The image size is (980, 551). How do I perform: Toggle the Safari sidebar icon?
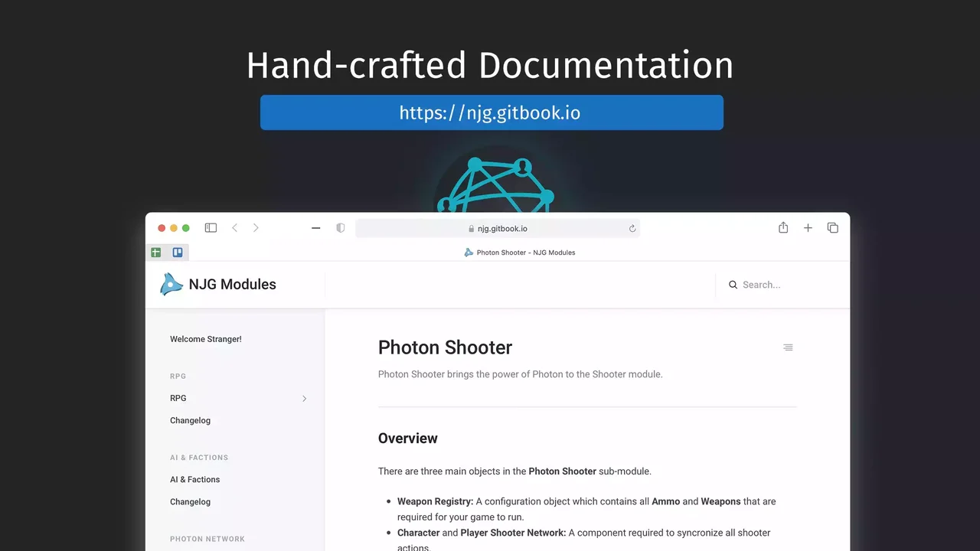click(211, 228)
